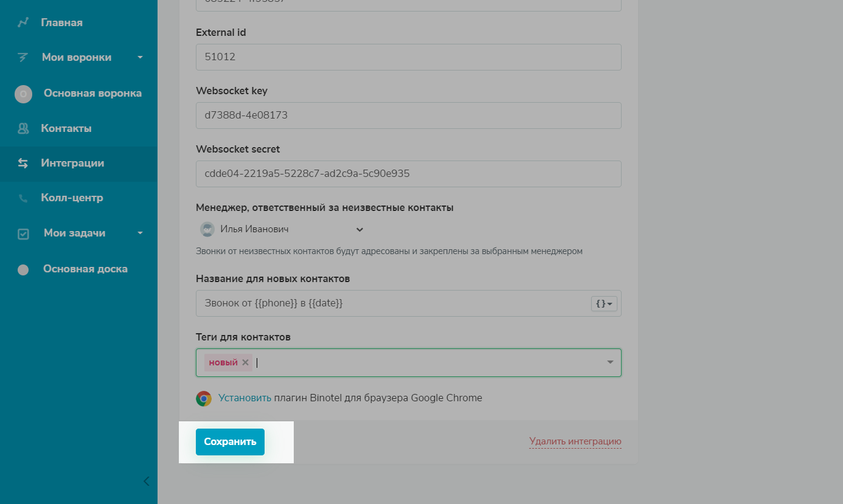
Task: Open Основная доска in the sidebar
Action: [x=85, y=269]
